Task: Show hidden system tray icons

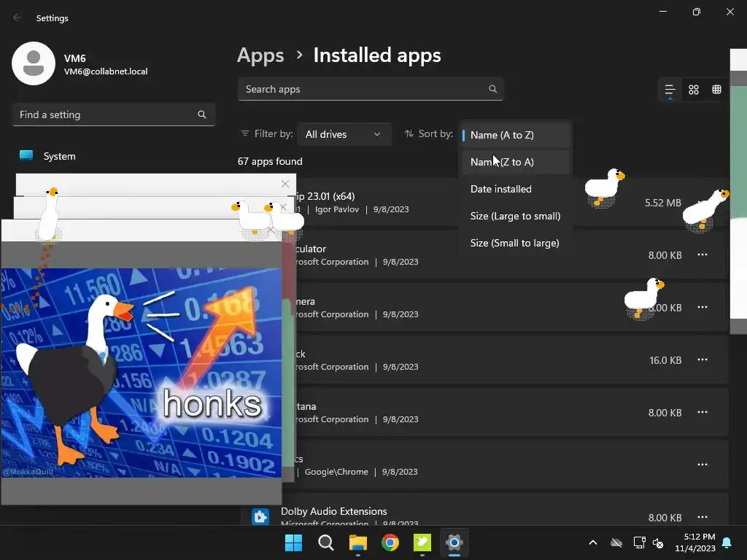Action: (593, 542)
